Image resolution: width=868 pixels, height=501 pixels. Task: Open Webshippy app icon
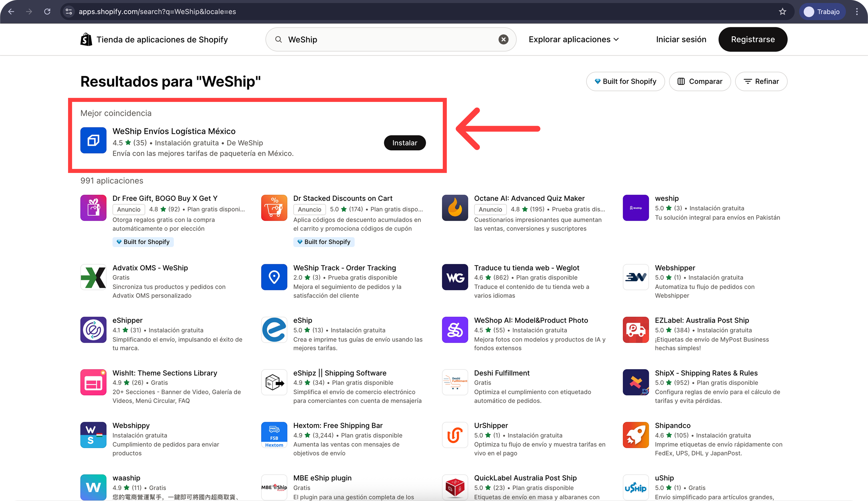coord(93,435)
